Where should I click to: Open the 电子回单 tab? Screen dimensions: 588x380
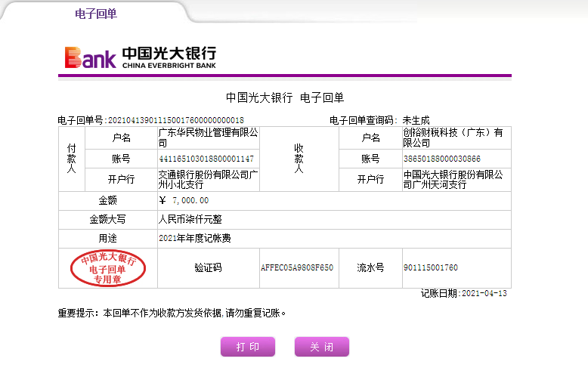click(x=96, y=14)
